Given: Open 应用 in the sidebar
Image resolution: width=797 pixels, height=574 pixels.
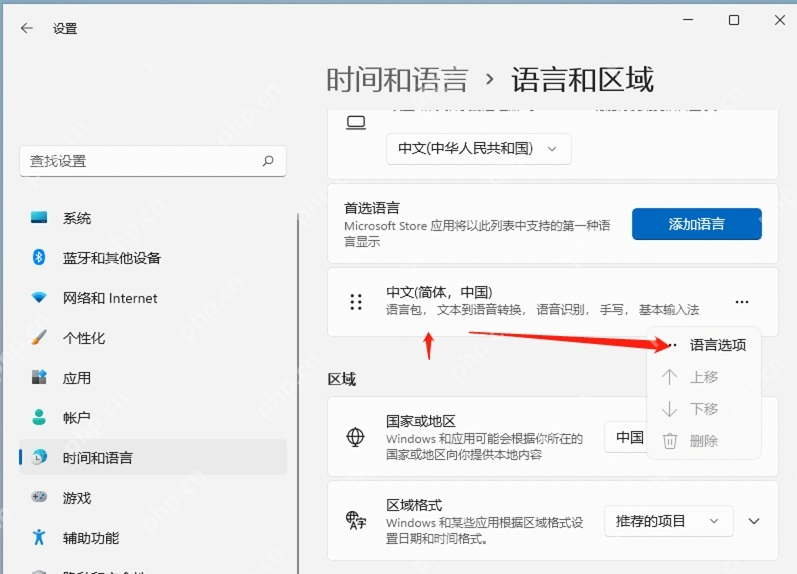Looking at the screenshot, I should [152, 378].
